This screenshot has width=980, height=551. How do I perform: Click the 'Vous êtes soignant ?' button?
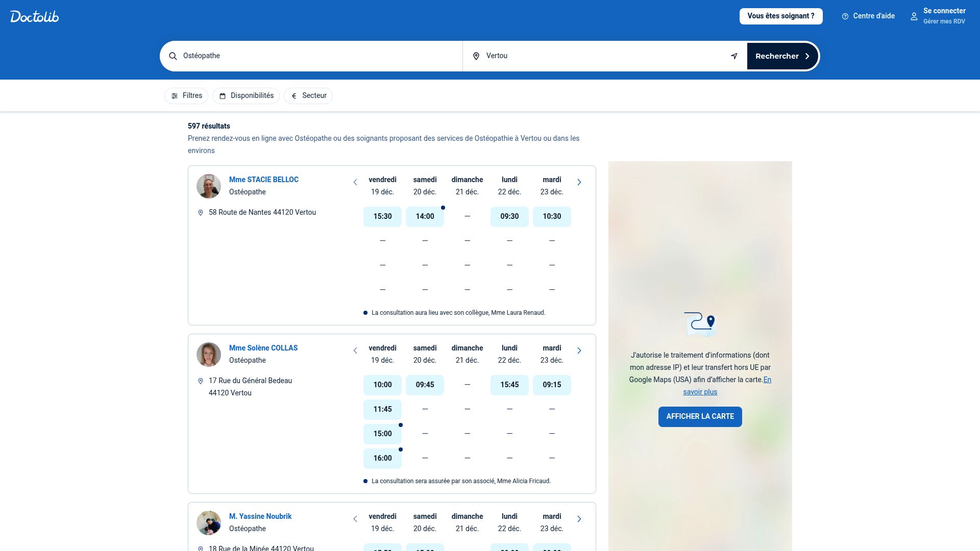780,16
